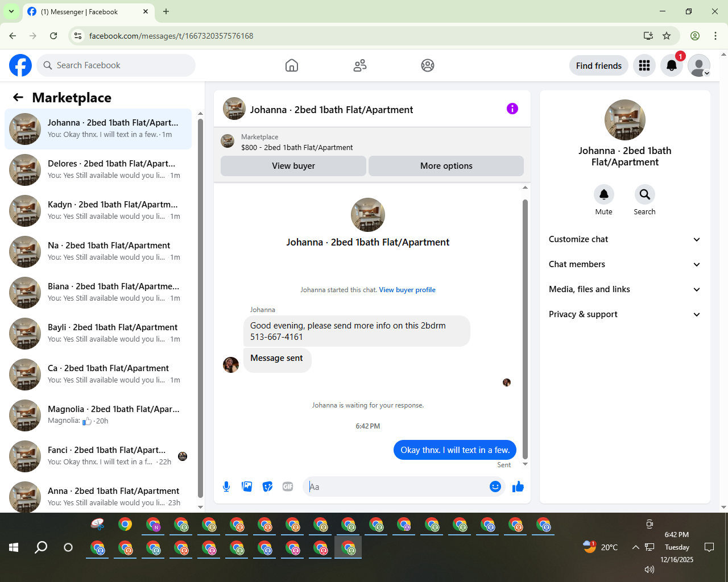
Task: Open the Kadyn conversation
Action: coord(98,211)
